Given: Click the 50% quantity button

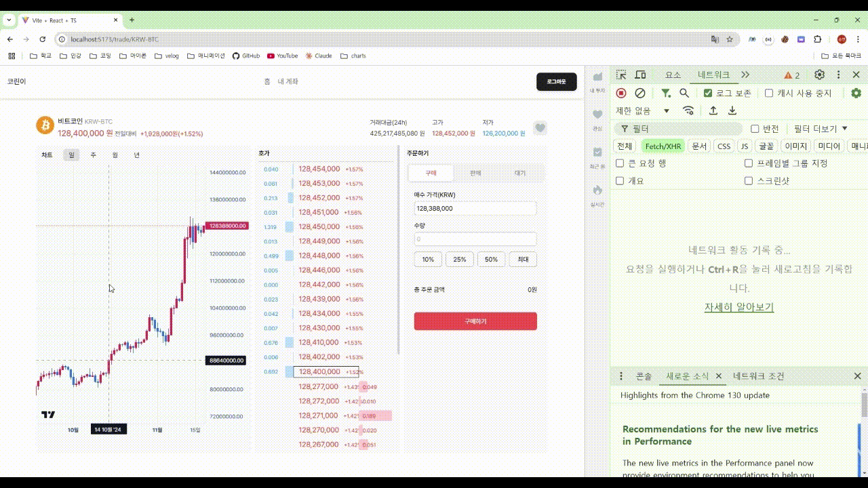Looking at the screenshot, I should [492, 260].
